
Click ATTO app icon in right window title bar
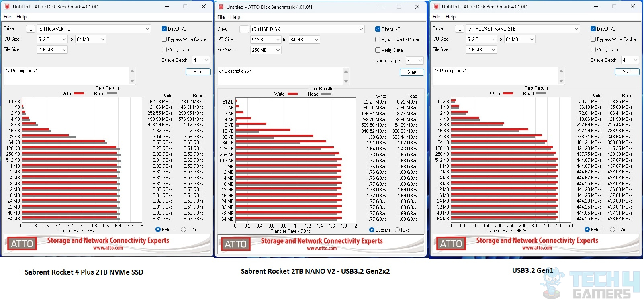coord(436,6)
